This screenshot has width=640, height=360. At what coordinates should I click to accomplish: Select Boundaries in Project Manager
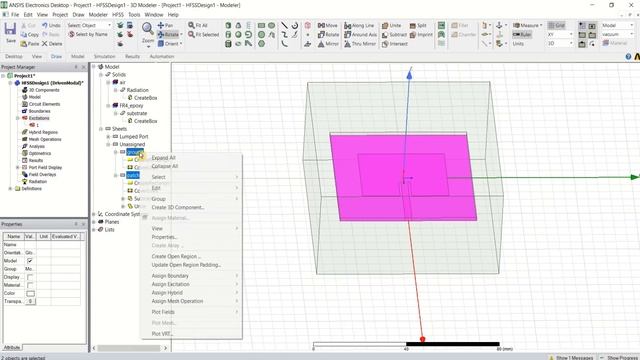tap(40, 111)
